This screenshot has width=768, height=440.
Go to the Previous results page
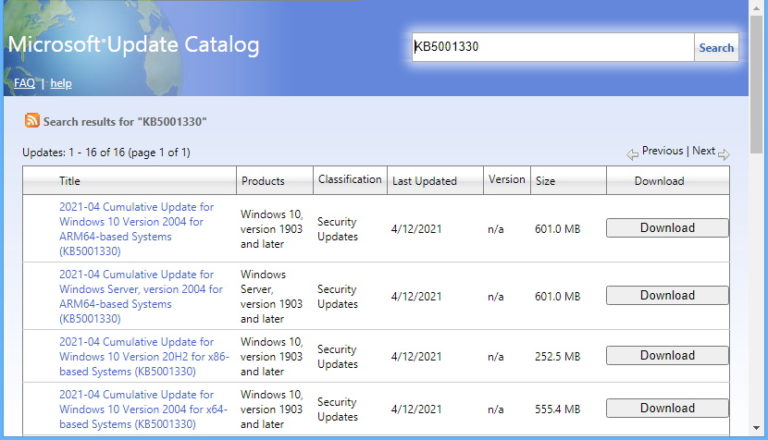(662, 151)
